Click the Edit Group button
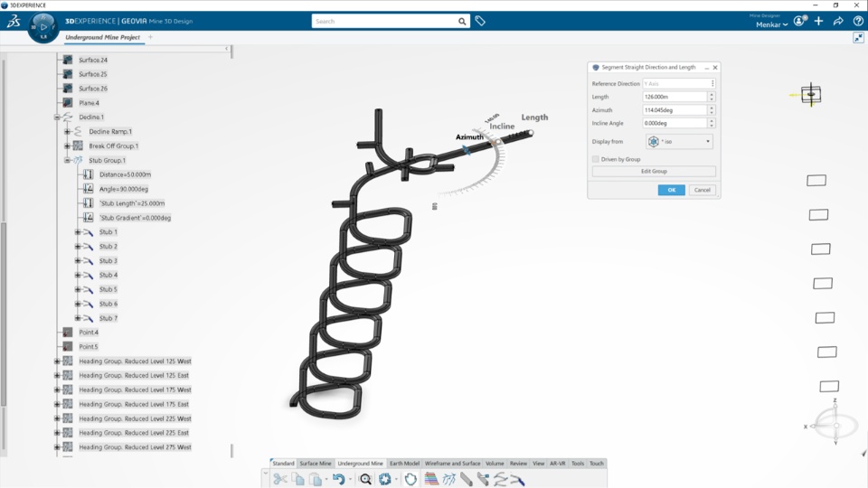The width and height of the screenshot is (868, 488). pos(654,171)
